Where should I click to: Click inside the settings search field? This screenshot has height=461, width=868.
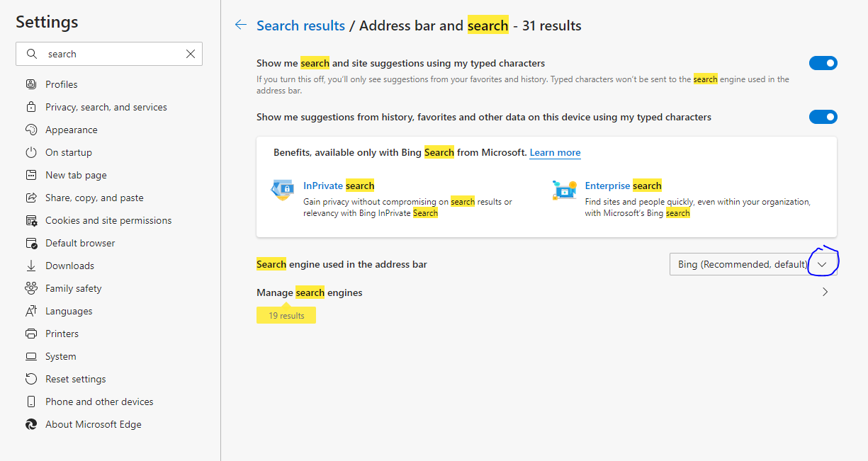point(109,54)
